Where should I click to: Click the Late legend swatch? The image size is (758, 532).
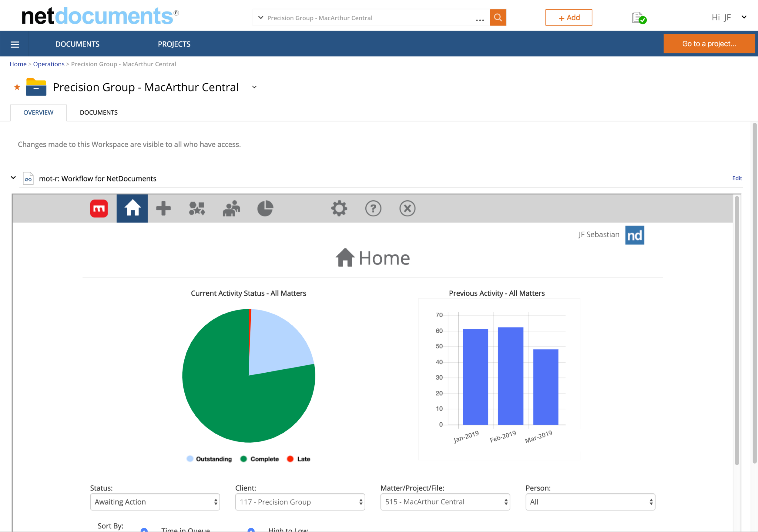tap(290, 458)
